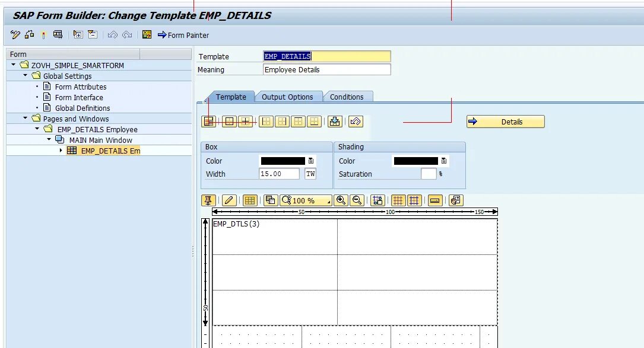Click the copy layout icon in painter toolbar
644x348 pixels.
[x=270, y=200]
